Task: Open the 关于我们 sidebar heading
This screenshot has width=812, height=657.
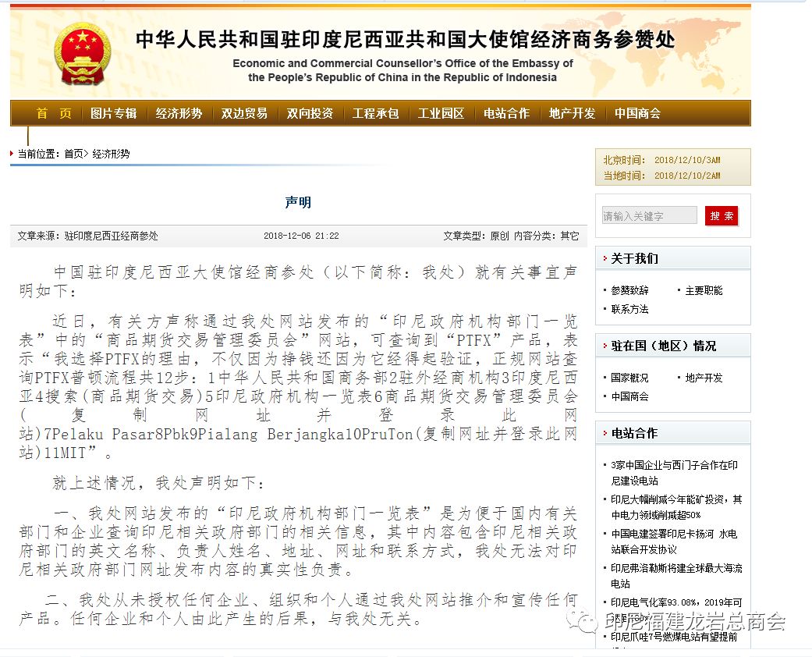Action: 634,258
